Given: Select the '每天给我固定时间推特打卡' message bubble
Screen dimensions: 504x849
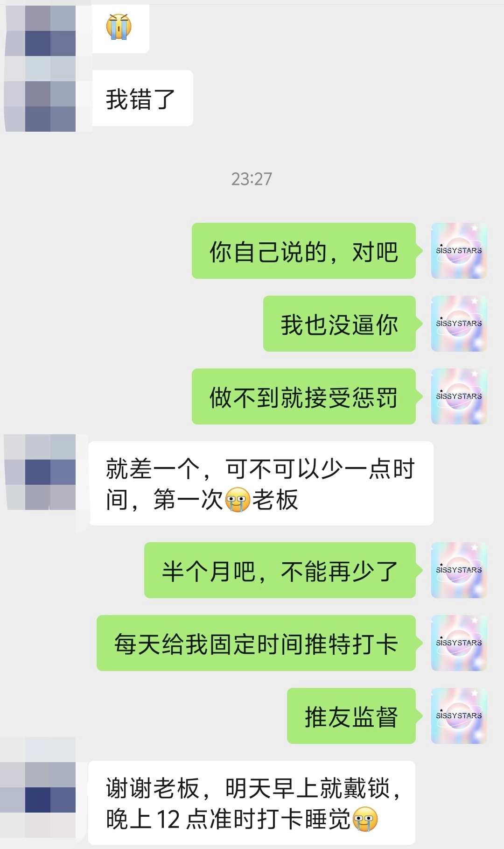Looking at the screenshot, I should coord(256,643).
